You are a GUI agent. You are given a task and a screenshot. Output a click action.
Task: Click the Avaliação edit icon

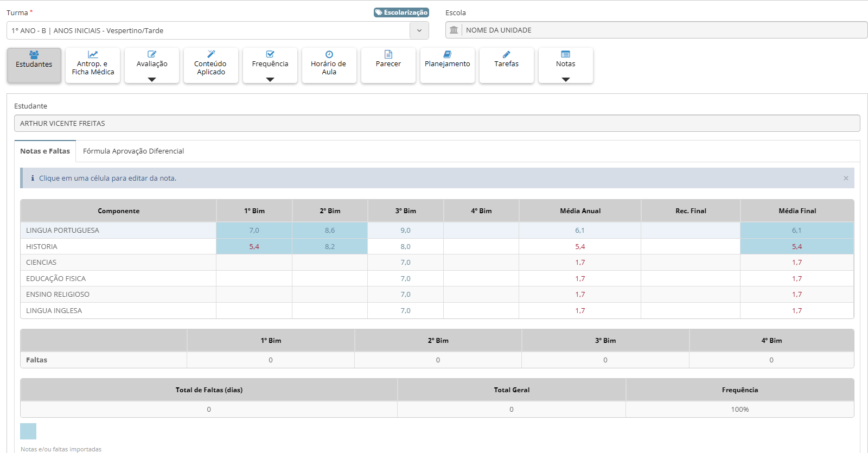(x=152, y=54)
